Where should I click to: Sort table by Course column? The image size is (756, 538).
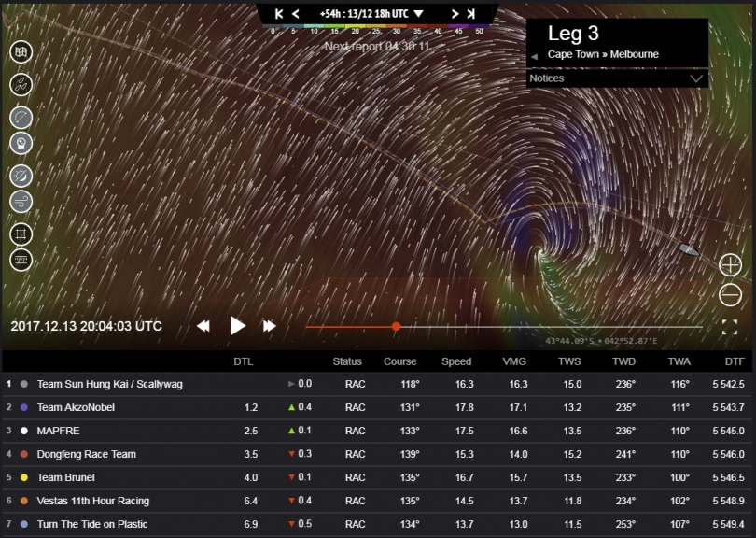pyautogui.click(x=399, y=361)
